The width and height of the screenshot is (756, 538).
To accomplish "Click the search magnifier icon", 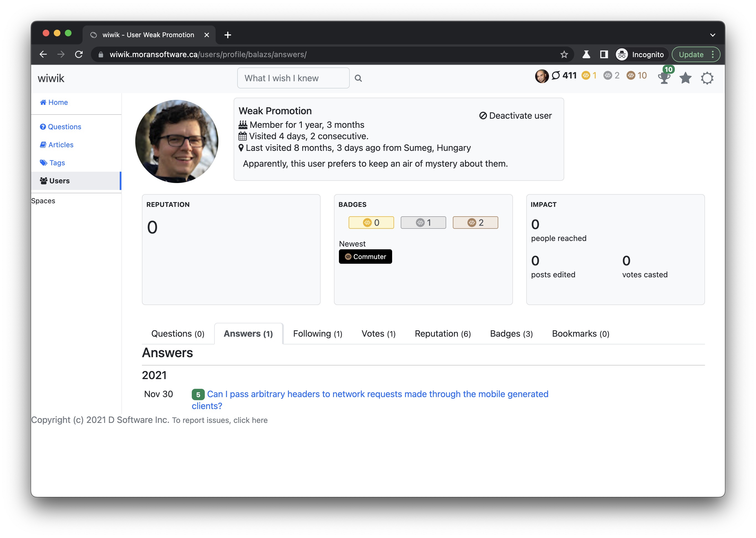I will point(359,78).
